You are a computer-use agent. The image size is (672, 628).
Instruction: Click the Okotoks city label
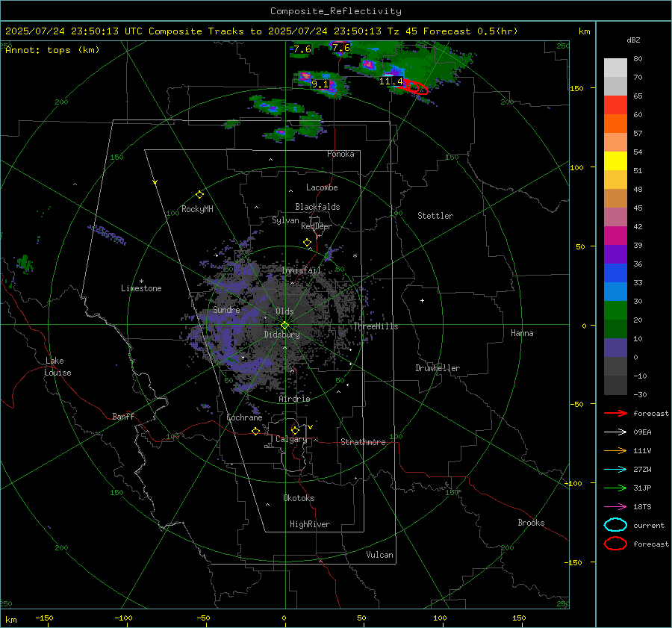(x=299, y=498)
